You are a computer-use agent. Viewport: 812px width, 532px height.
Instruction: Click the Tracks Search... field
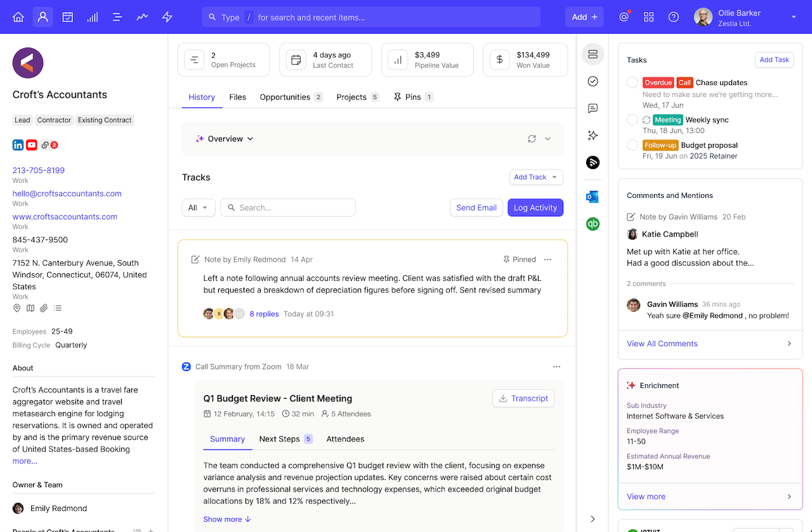pos(288,207)
